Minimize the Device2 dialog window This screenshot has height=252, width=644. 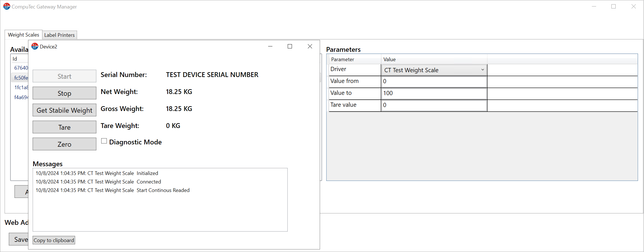tap(270, 46)
